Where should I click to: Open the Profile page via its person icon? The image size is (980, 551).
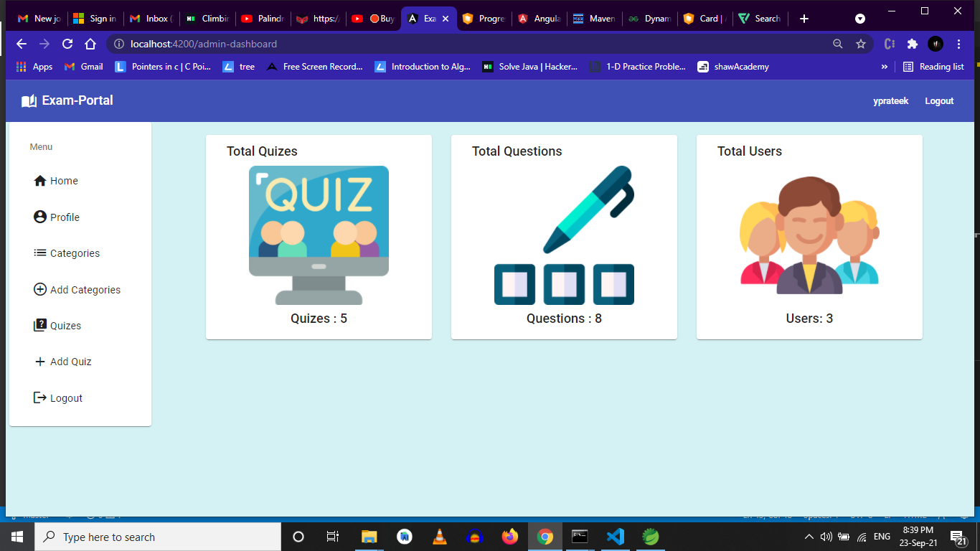pyautogui.click(x=39, y=217)
